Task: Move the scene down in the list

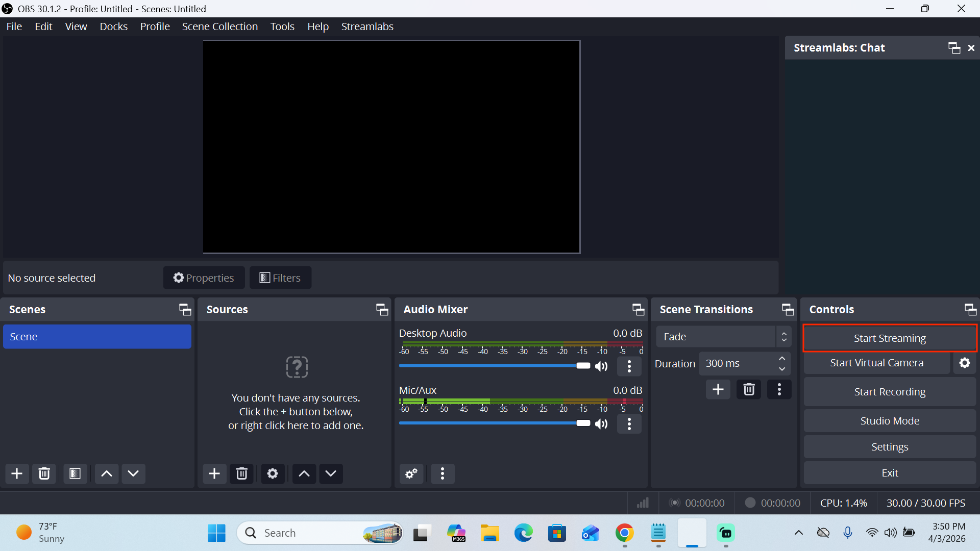Action: click(x=133, y=473)
